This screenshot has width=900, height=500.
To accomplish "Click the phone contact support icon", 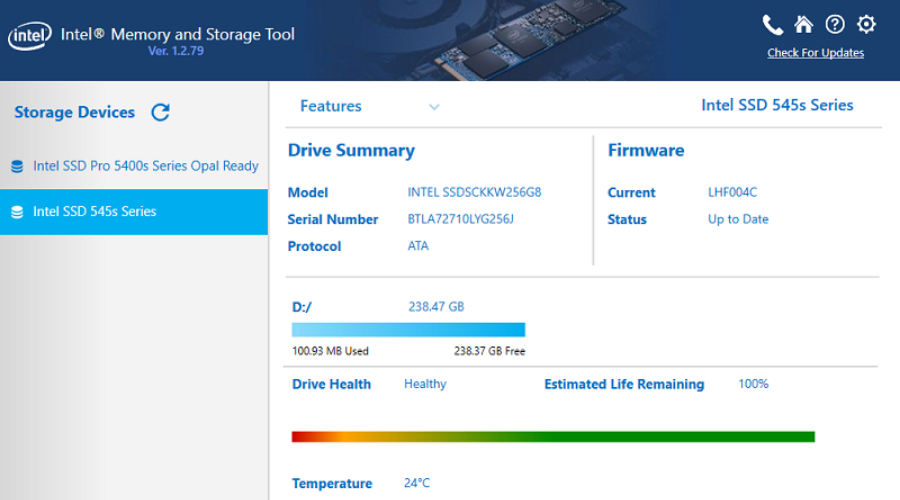I will coord(772,25).
